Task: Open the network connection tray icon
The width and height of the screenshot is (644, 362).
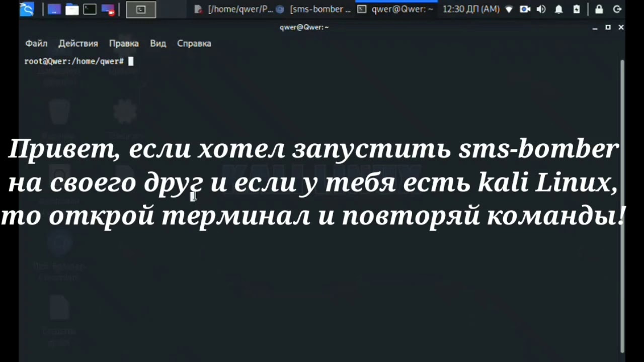Action: coord(509,9)
